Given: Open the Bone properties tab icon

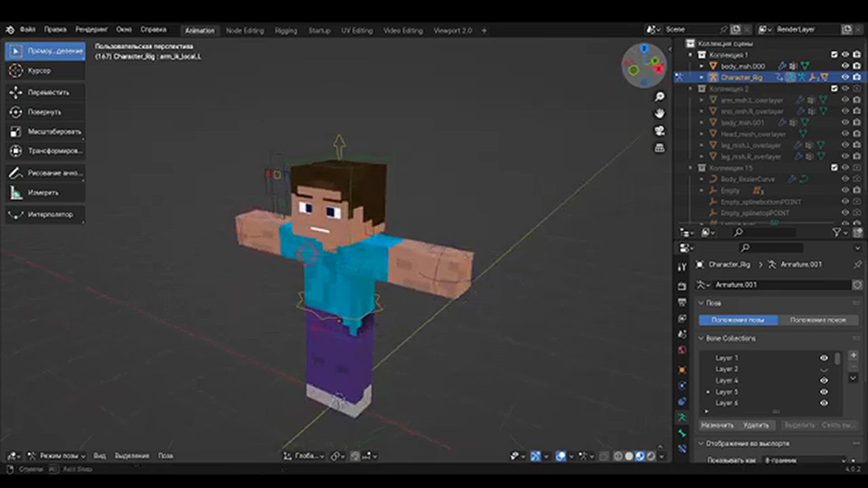Looking at the screenshot, I should pos(682,433).
